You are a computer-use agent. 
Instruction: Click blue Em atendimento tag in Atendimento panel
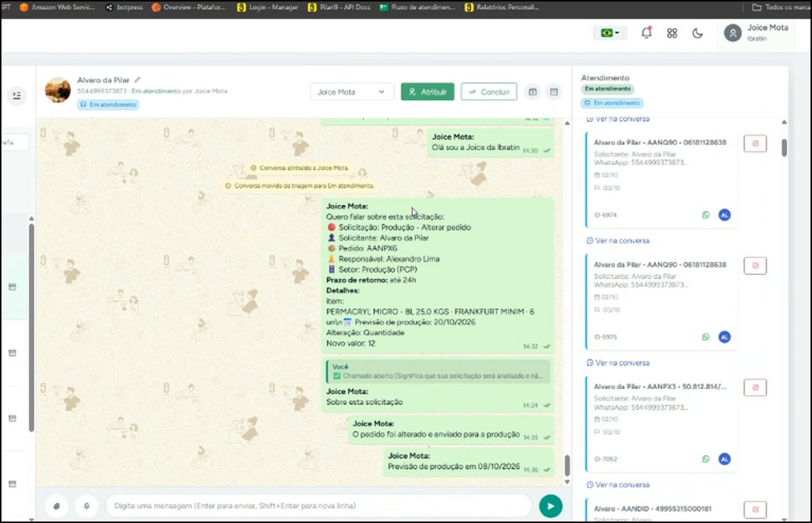coord(611,103)
